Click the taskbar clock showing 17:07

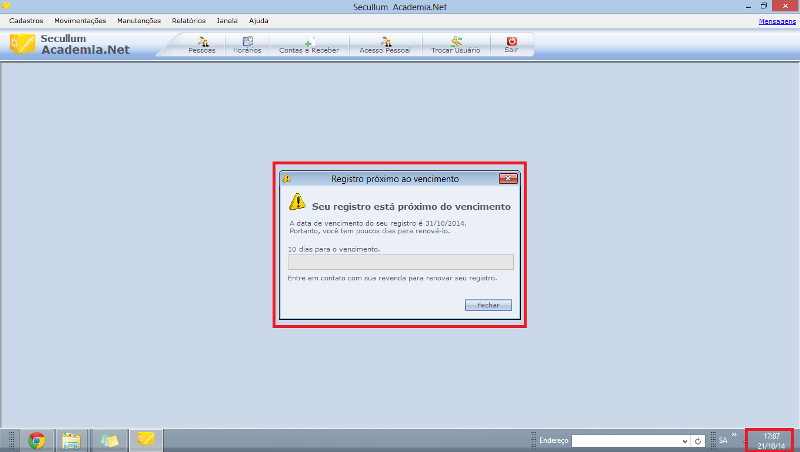(771, 440)
